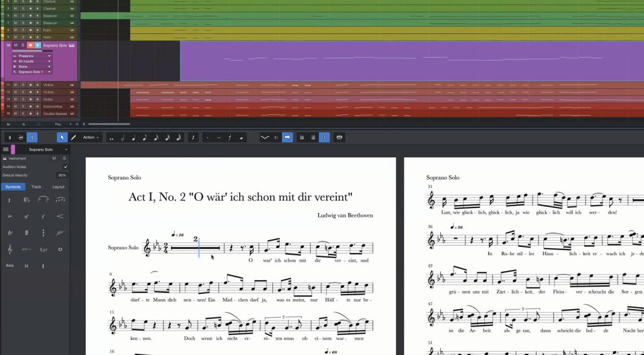Arm record on the Violas track
This screenshot has height=355, width=644.
click(30, 99)
